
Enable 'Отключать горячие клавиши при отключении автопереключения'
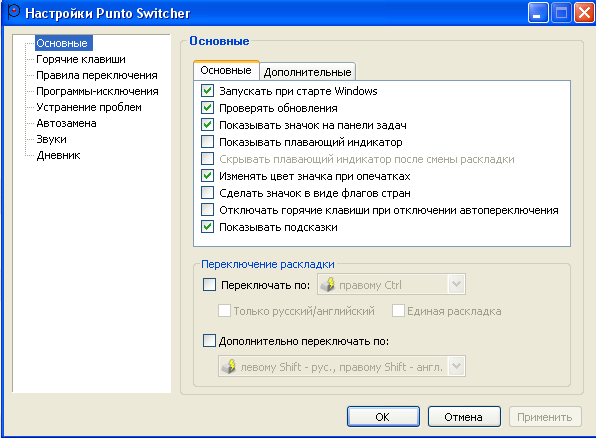tap(207, 210)
